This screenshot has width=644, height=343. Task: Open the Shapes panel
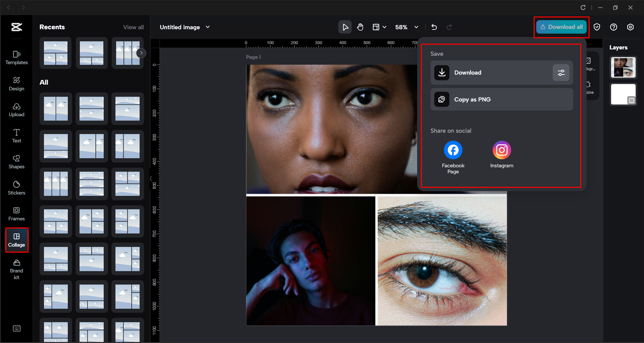pos(16,162)
